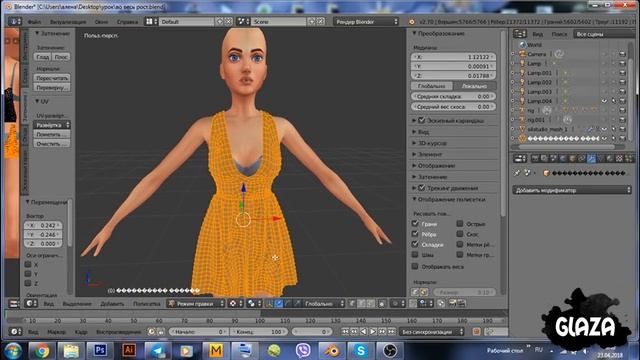Toggle the Грани checkbox

(x=416, y=223)
